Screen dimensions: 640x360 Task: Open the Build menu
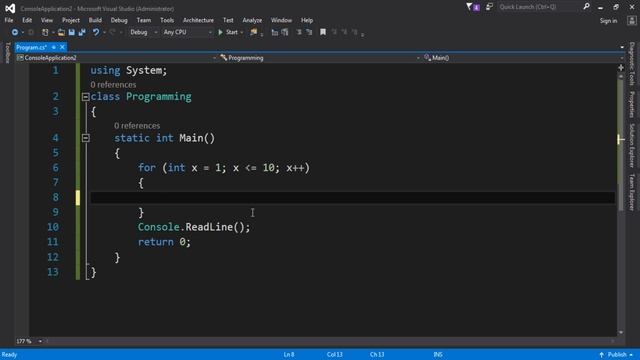click(x=95, y=20)
